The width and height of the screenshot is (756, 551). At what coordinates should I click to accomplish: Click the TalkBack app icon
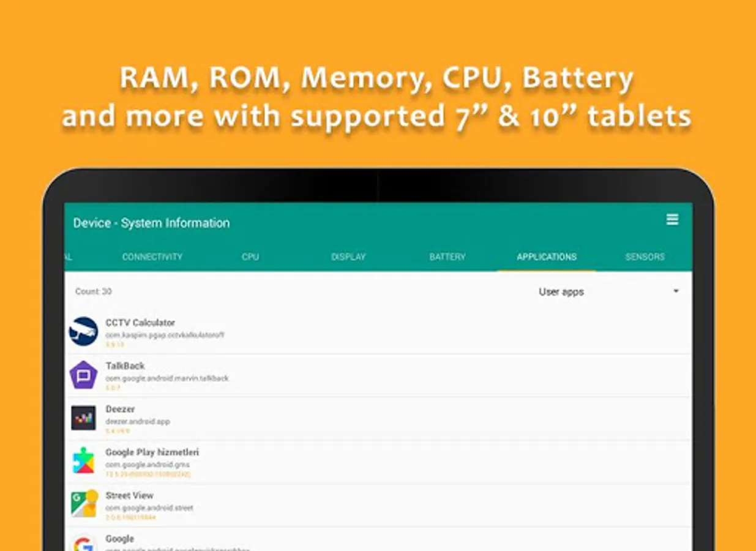coord(83,375)
